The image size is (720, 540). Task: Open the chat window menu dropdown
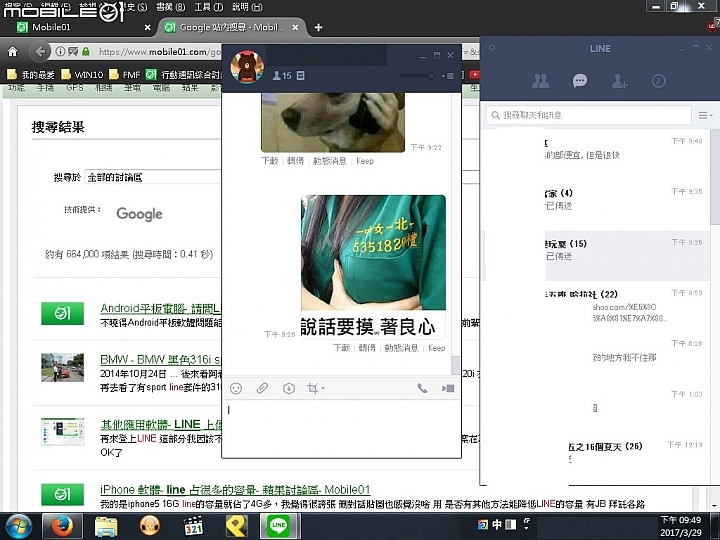tap(448, 76)
